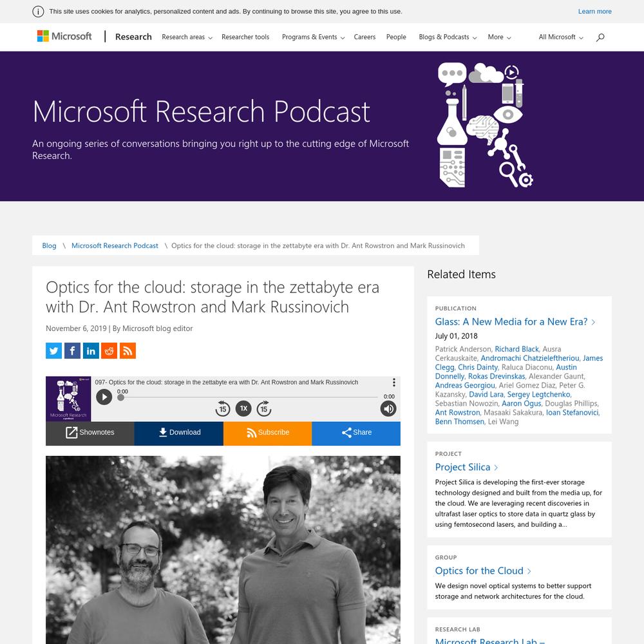View Benn Thomsen's profile

(460, 421)
